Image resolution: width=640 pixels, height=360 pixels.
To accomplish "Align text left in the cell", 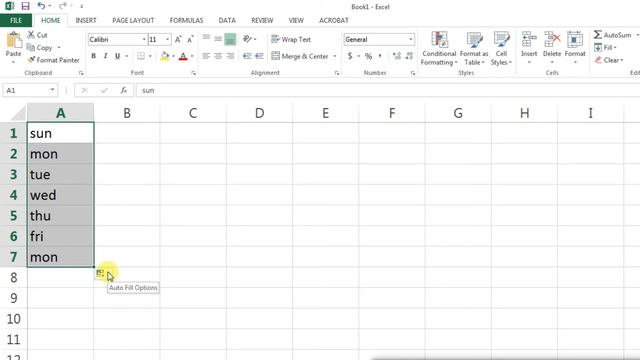I will click(x=207, y=56).
